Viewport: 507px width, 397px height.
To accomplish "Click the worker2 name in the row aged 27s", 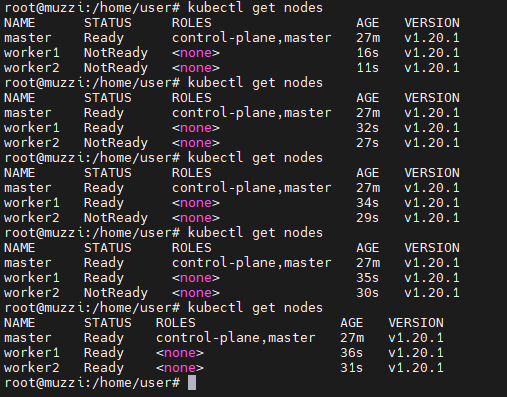I will (x=32, y=143).
